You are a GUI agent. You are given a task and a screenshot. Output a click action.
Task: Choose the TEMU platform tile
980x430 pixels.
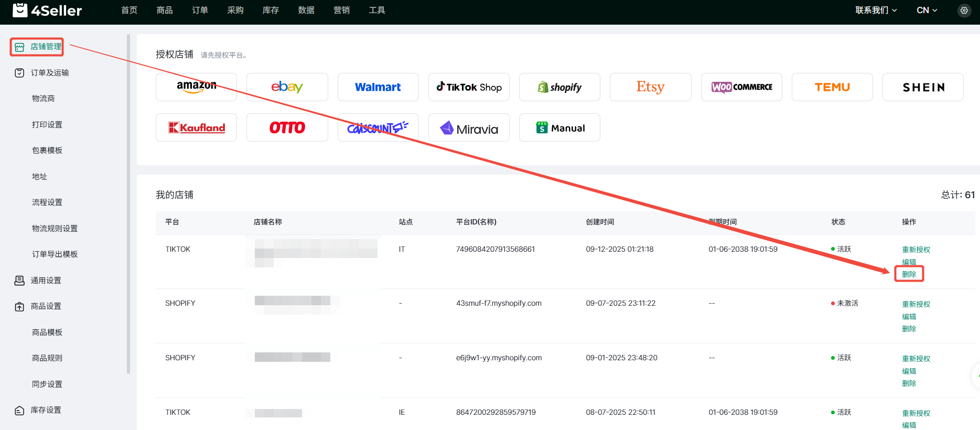[832, 87]
